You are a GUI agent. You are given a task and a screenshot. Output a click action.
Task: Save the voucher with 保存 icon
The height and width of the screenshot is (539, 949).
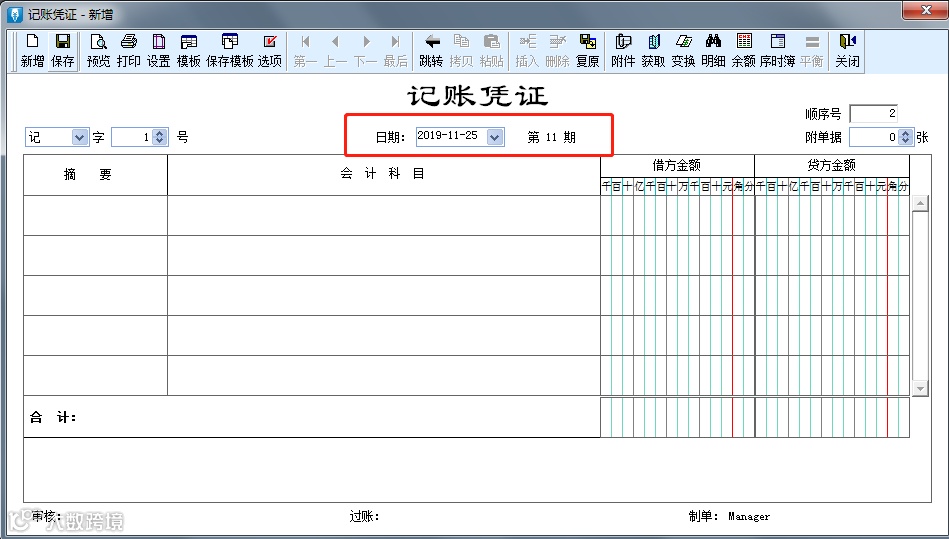[62, 51]
